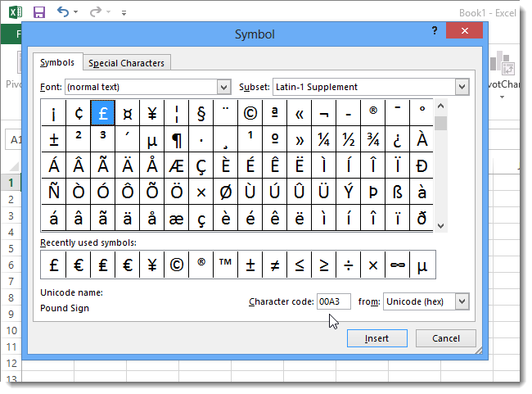Select the Æ ligature capital symbol
The height and width of the screenshot is (394, 532).
click(x=177, y=165)
